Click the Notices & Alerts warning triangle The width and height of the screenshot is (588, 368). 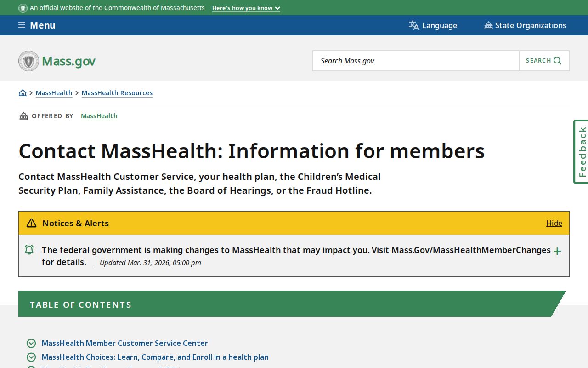coord(31,223)
